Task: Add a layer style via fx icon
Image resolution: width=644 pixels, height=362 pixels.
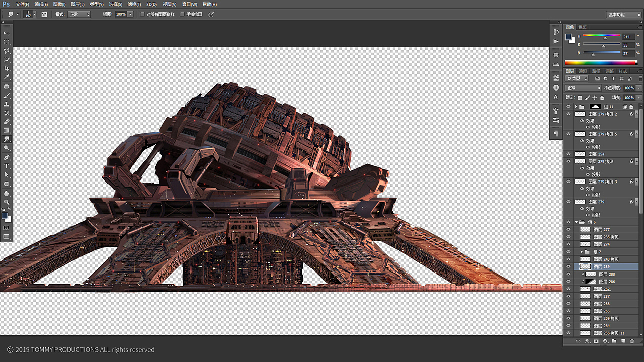Action: tap(587, 341)
